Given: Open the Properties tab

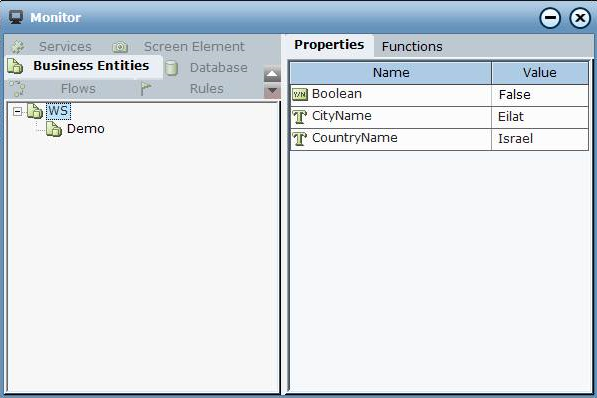Looking at the screenshot, I should [329, 45].
